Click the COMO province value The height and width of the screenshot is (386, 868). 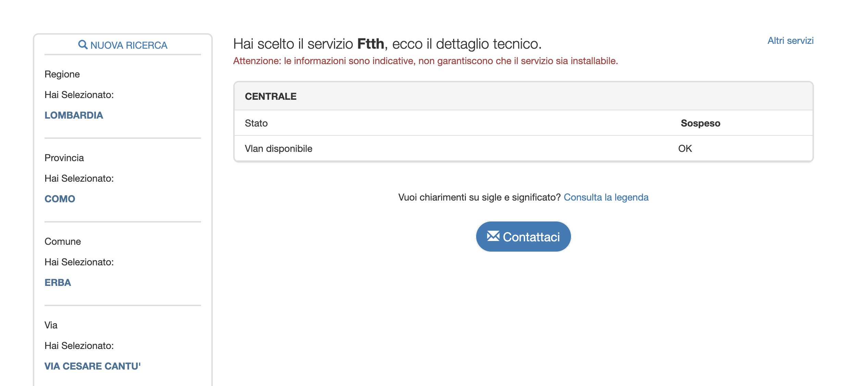[x=60, y=199]
